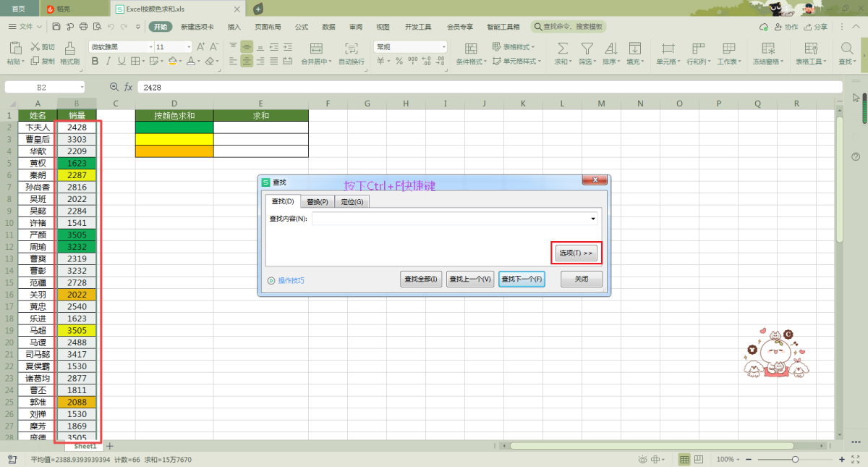868x467 pixels.
Task: Apply bold formatting with the B icon
Action: pos(95,62)
